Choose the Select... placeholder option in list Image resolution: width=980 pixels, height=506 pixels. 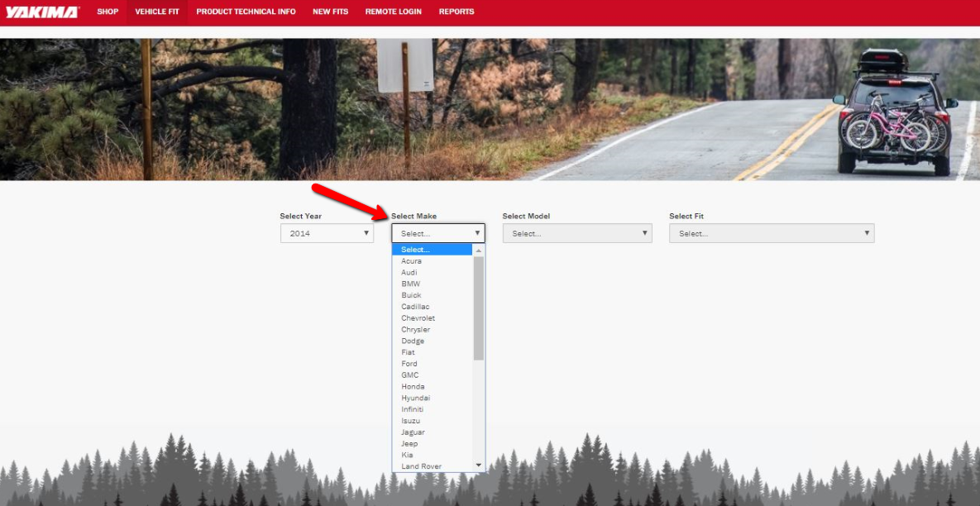pos(432,250)
